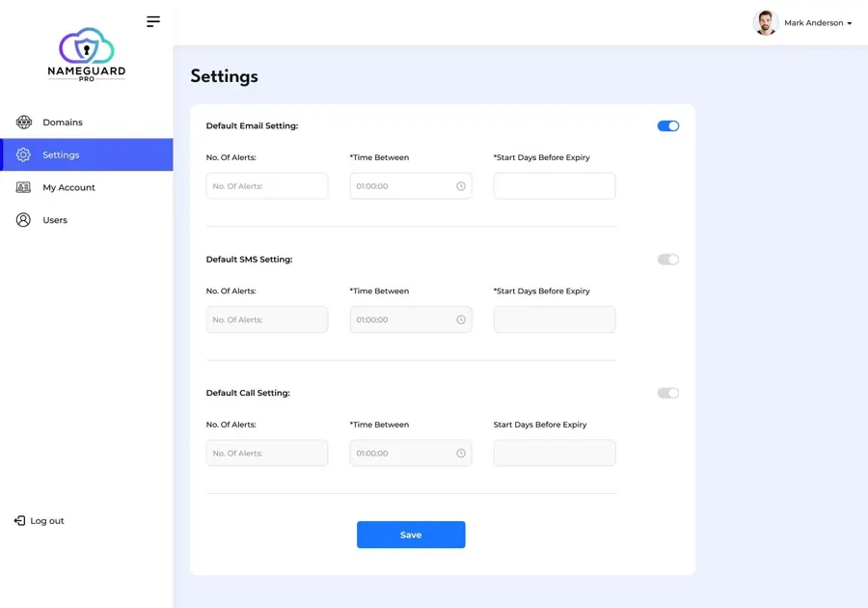Log out of the application
The image size is (868, 608).
tap(40, 520)
